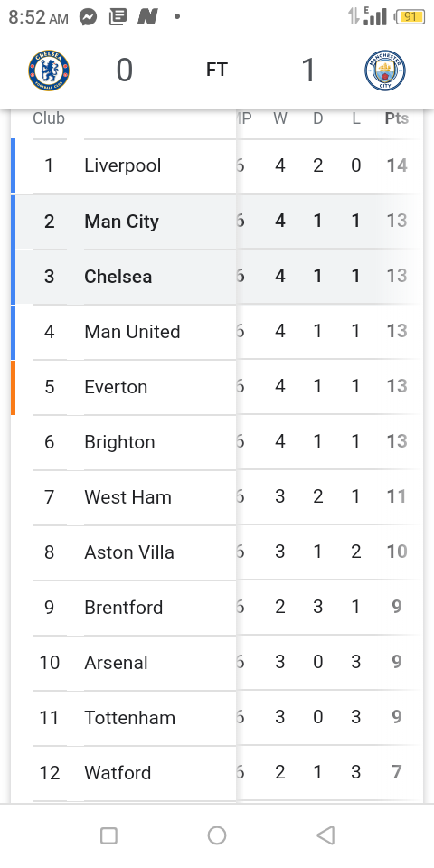Tap the Manchester City club crest

coord(385,71)
